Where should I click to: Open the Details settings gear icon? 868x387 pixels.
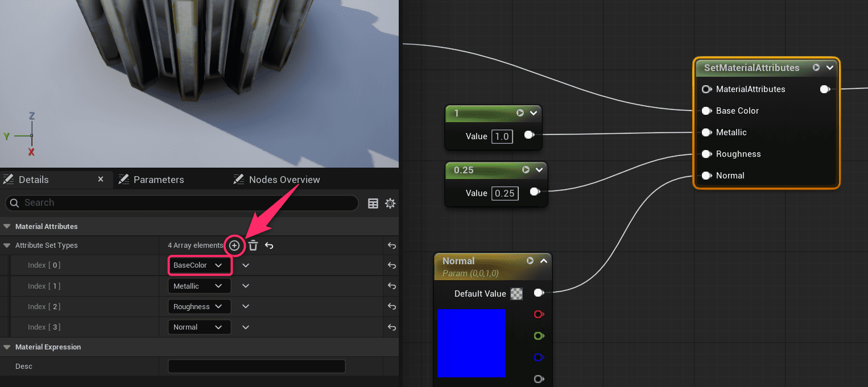(x=390, y=203)
